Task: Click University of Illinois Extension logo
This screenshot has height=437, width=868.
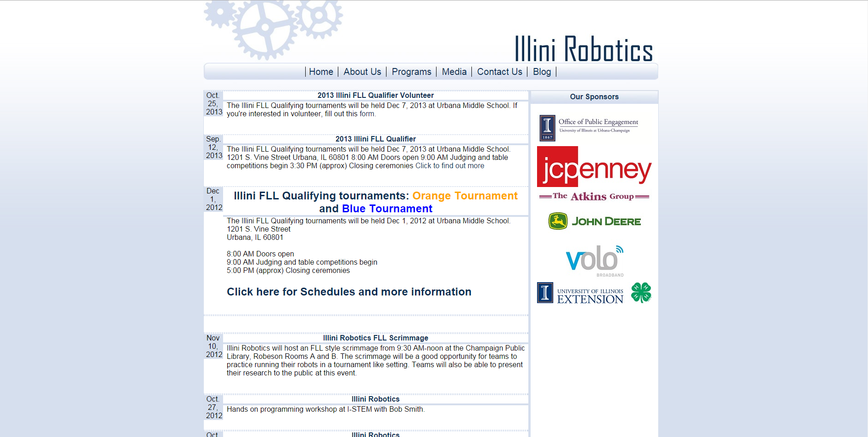Action: 580,293
